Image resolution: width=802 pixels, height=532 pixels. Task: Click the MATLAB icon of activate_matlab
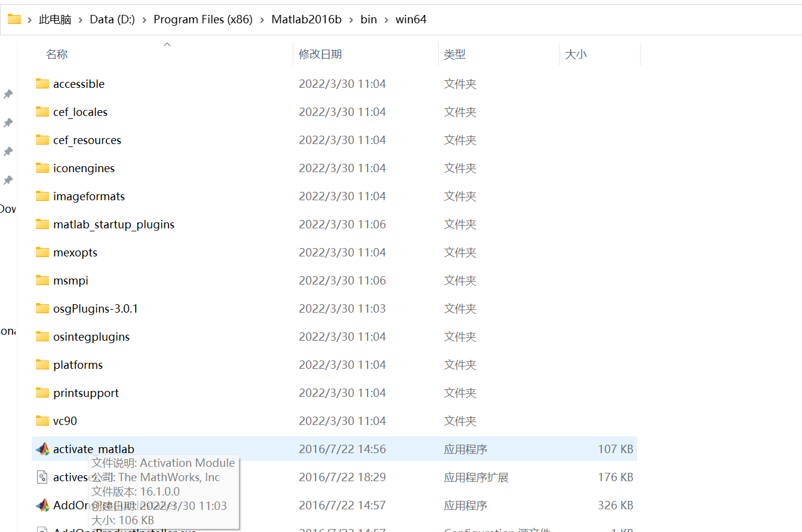pos(42,449)
